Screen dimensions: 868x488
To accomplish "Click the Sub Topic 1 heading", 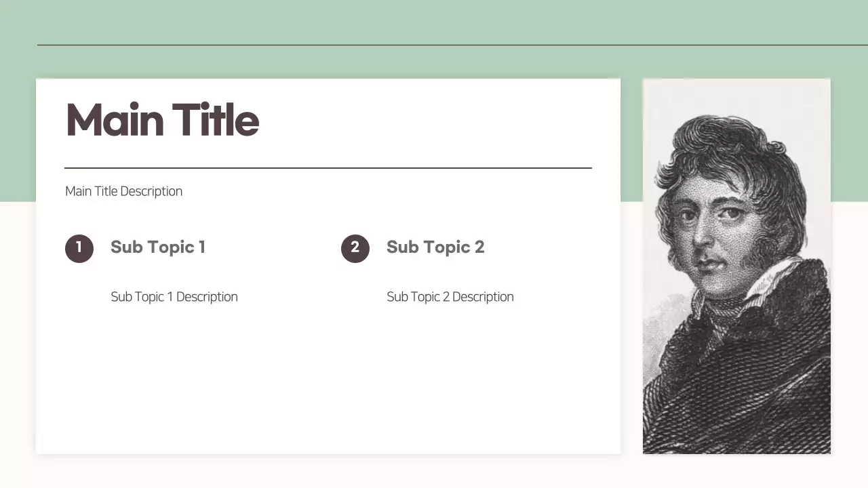I will 158,247.
